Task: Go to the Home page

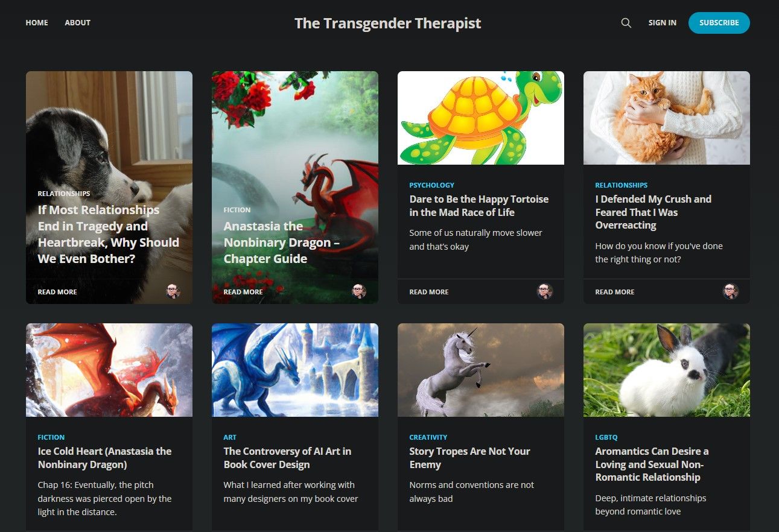Action: pos(37,23)
